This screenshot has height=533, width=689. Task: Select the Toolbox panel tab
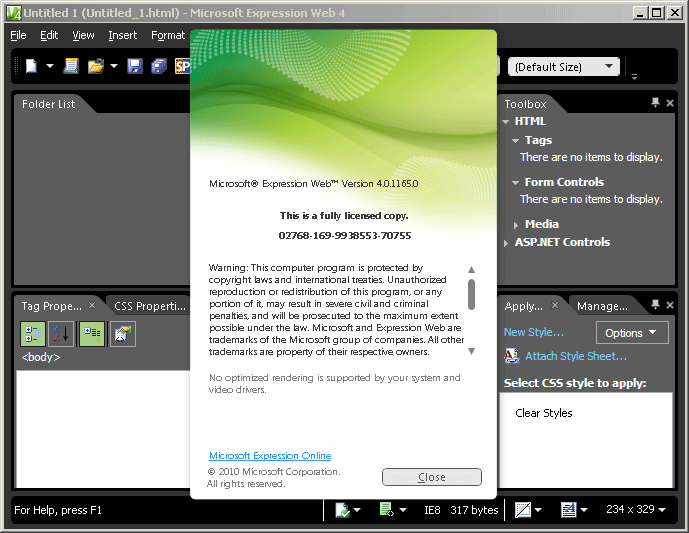point(525,104)
